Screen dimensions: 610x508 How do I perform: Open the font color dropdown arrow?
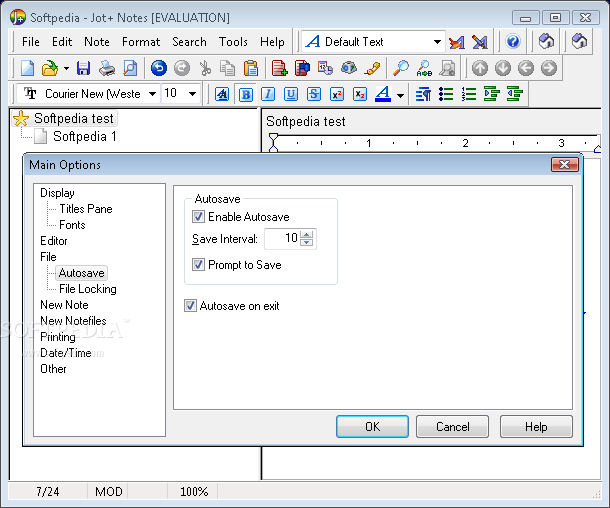click(x=400, y=95)
